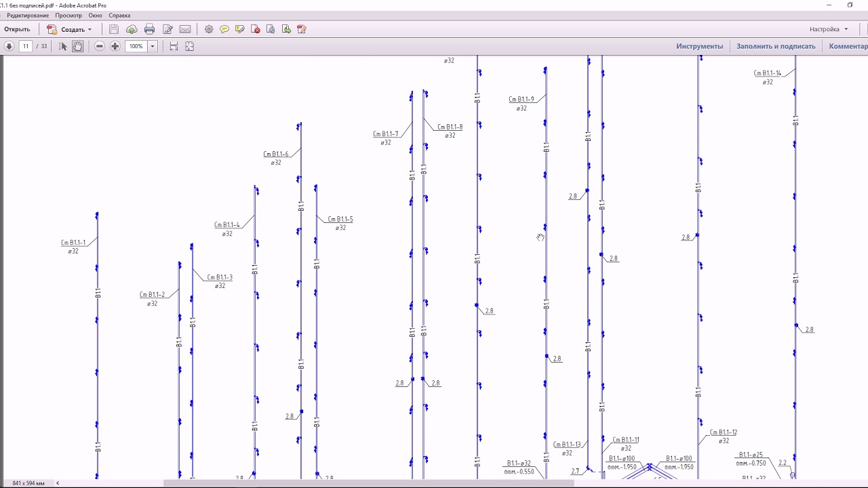Screen dimensions: 868x488
Task: Click the horizontal scrollbar thumb
Action: tap(369, 483)
